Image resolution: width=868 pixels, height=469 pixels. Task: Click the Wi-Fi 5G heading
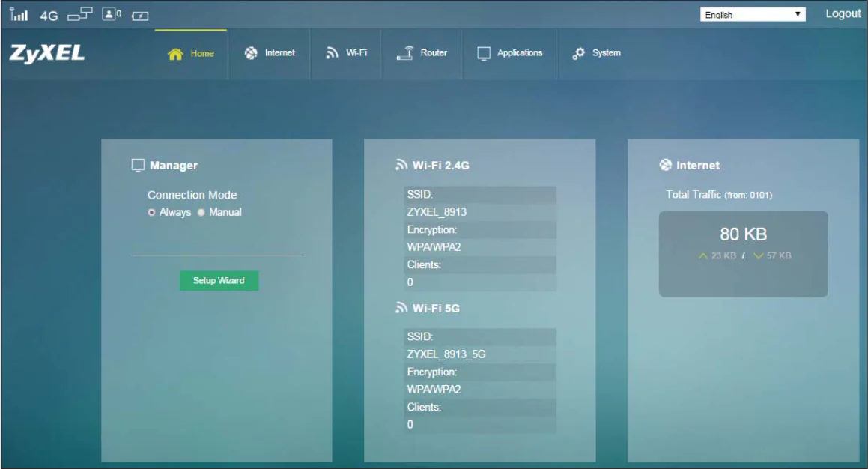[436, 308]
